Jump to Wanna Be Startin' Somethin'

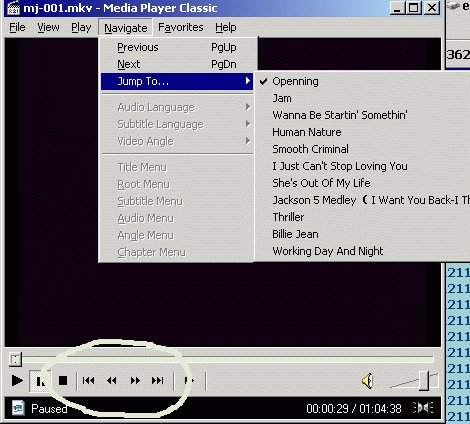coord(363,115)
